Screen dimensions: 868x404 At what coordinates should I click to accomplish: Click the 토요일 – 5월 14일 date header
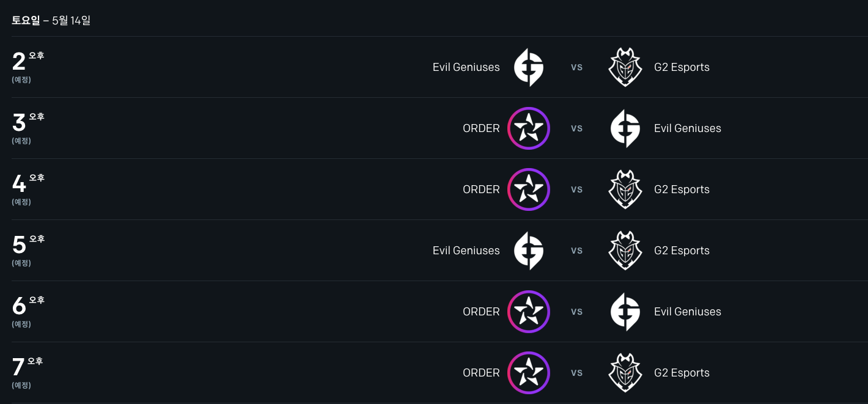(x=51, y=20)
